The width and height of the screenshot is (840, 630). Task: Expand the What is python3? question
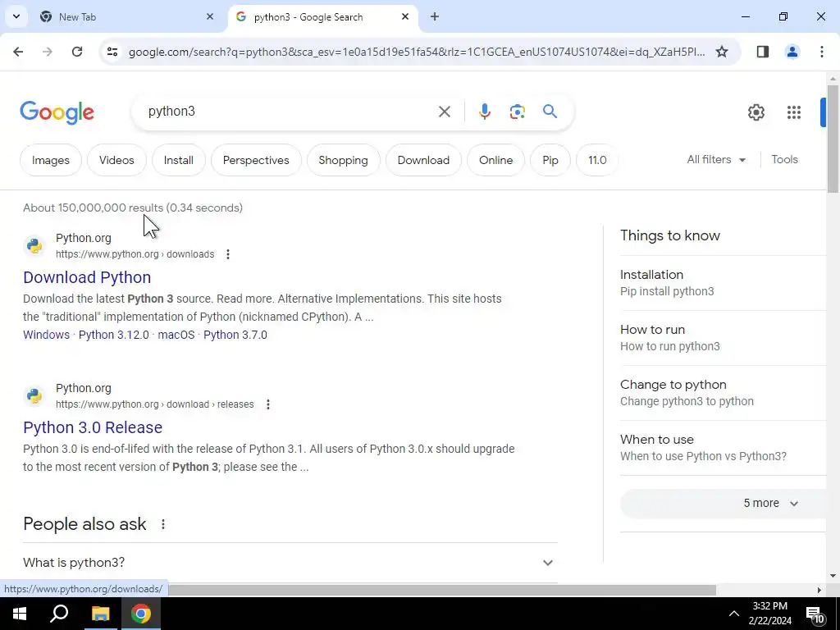tap(290, 563)
